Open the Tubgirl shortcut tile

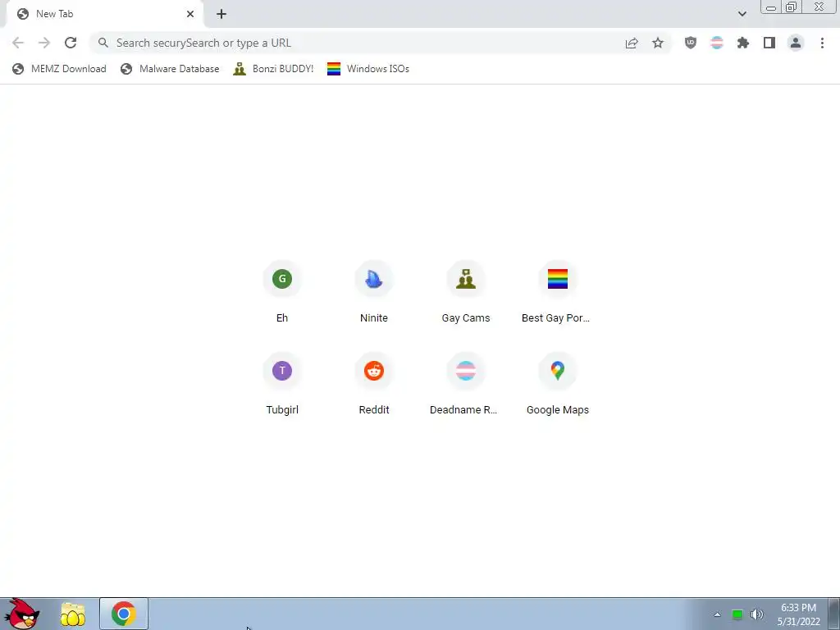[x=282, y=384]
